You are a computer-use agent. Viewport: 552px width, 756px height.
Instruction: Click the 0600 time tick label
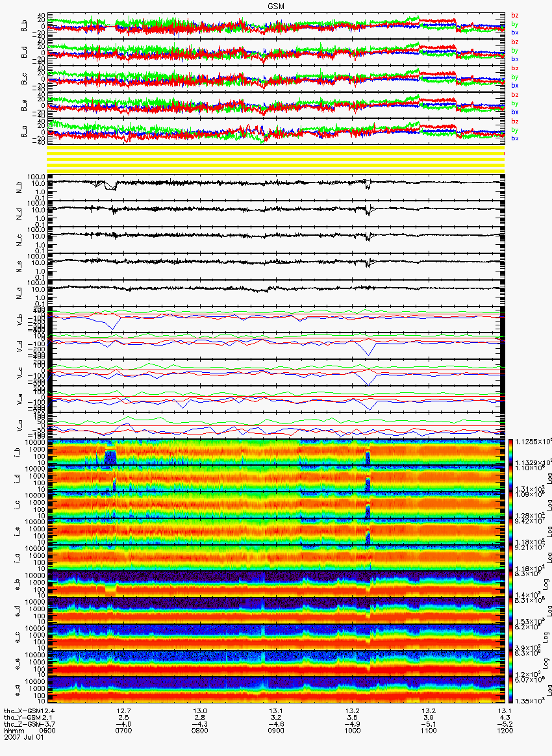point(47,731)
